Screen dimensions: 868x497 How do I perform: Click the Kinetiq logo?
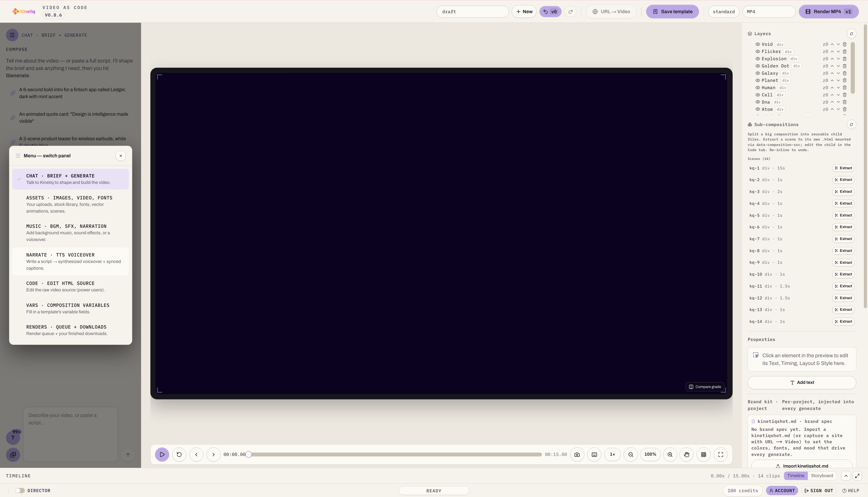24,11
